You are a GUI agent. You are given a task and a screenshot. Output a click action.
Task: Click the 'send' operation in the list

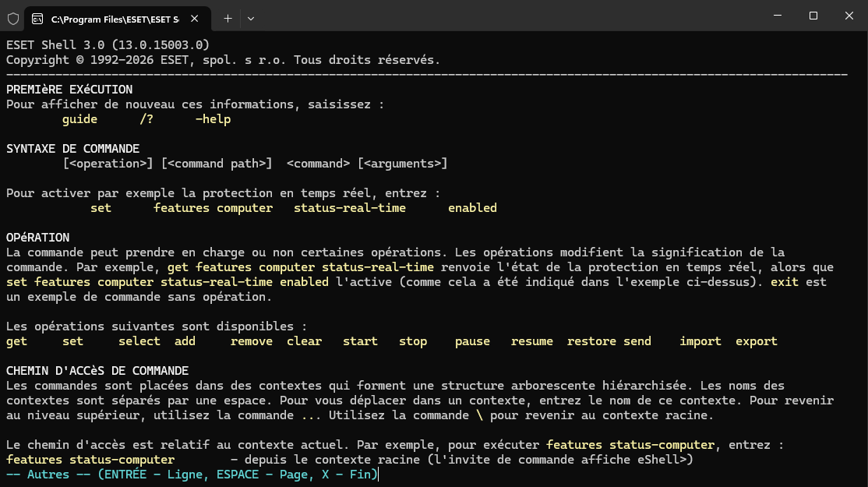click(637, 341)
